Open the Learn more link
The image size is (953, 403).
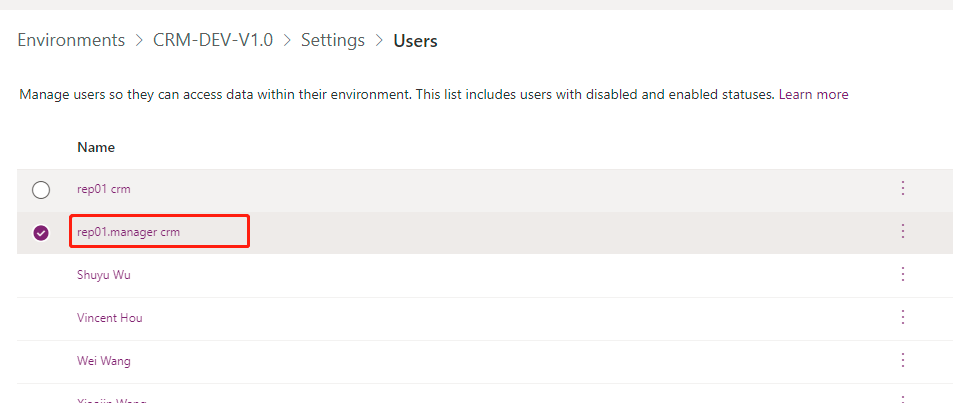(x=813, y=94)
